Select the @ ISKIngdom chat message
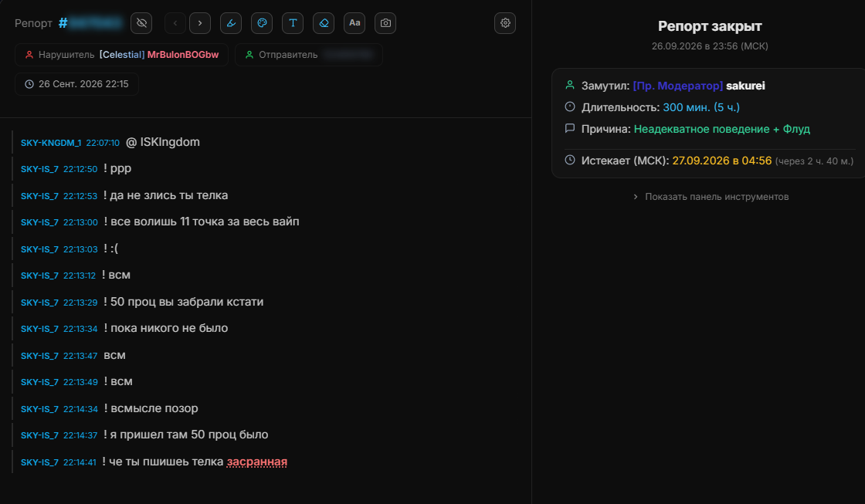 point(163,142)
